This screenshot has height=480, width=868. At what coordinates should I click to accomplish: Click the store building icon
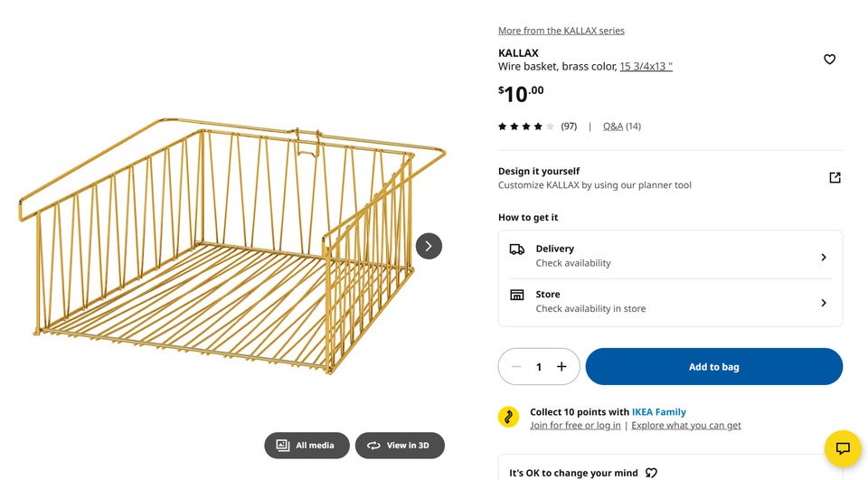tap(516, 295)
